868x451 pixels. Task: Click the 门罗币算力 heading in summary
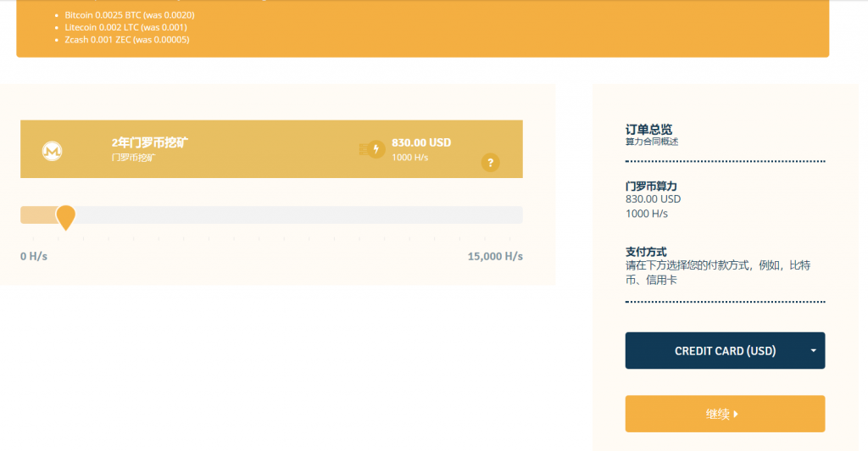click(x=651, y=186)
